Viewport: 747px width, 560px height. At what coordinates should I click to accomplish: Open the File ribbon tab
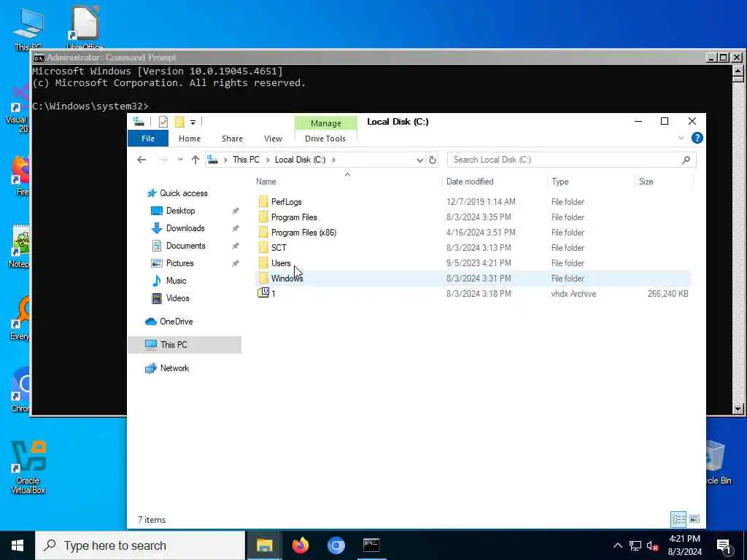(147, 139)
